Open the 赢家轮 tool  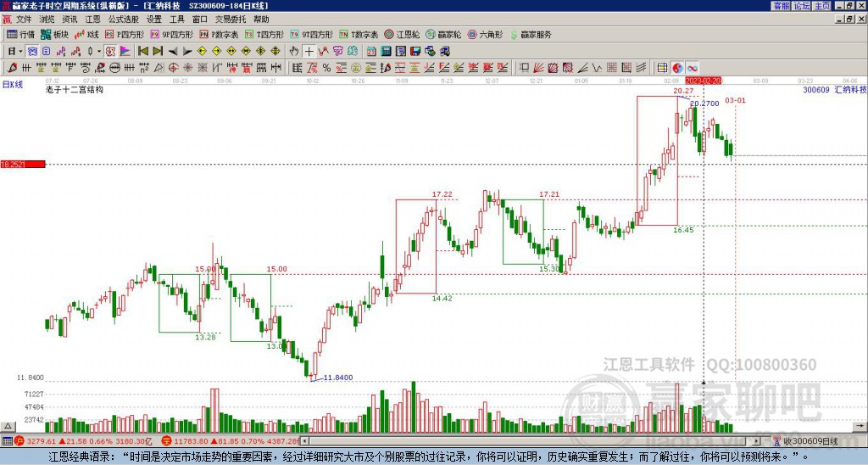444,34
